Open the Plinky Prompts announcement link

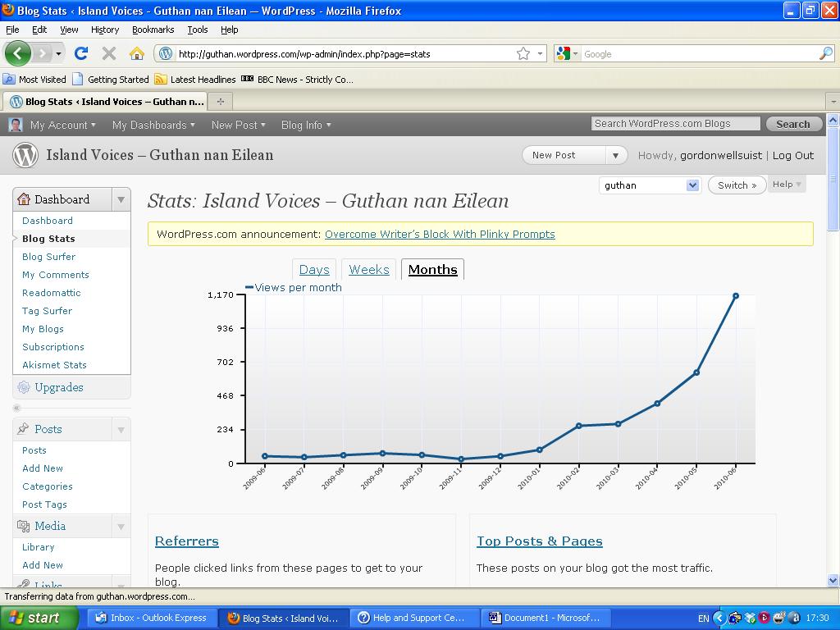click(440, 234)
